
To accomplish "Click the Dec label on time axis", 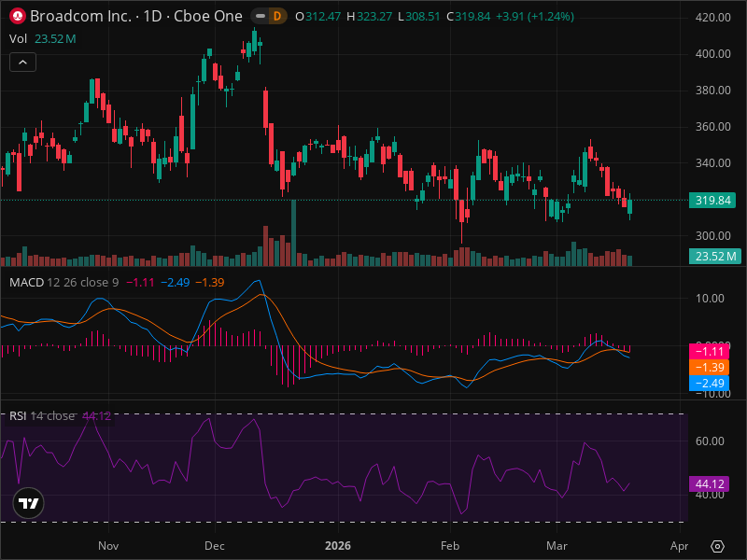I will point(215,546).
